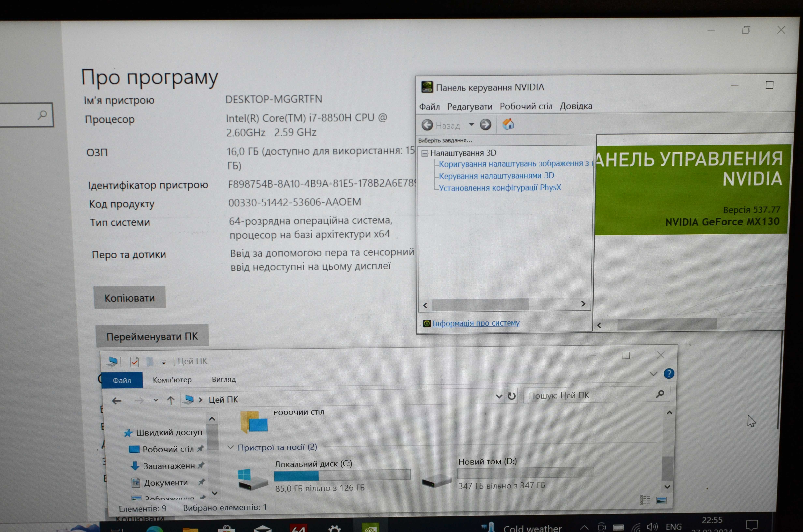The width and height of the screenshot is (803, 532).
Task: Click the C: drive usage bar
Action: pyautogui.click(x=342, y=475)
